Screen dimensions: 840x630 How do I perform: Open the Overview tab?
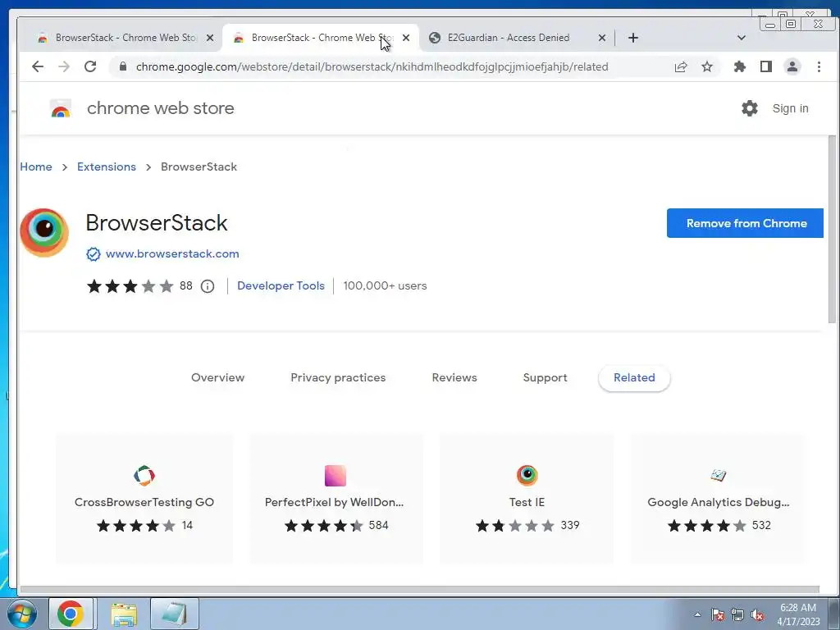click(x=218, y=377)
